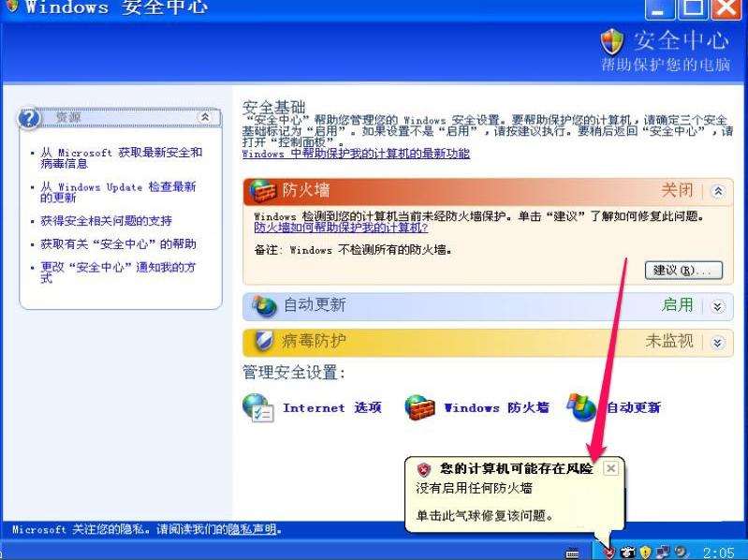Screen dimensions: 748x560
Task: Click the 资源 panel title
Action: (x=68, y=117)
